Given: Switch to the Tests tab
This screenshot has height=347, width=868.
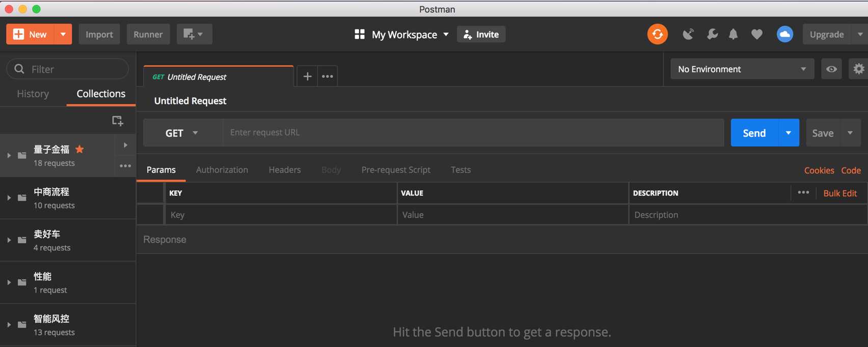Looking at the screenshot, I should 460,170.
